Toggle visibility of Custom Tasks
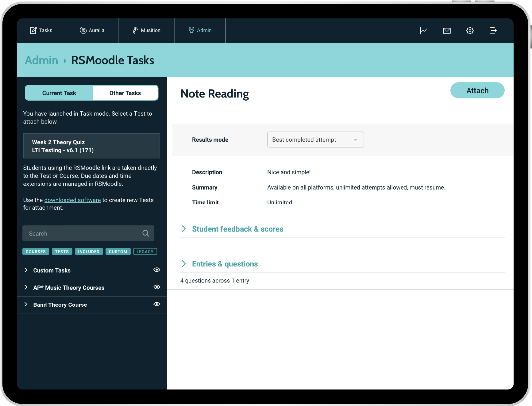 (x=156, y=270)
